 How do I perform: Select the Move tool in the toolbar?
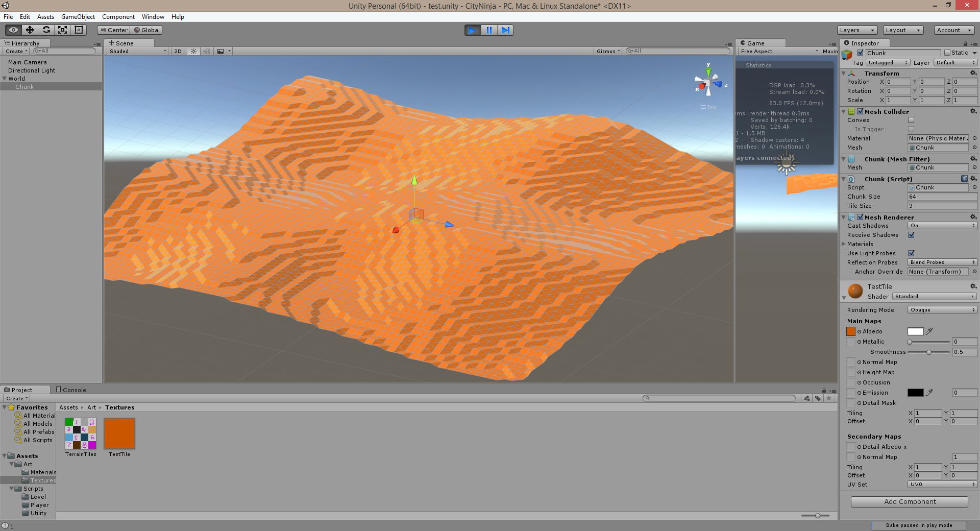tap(30, 30)
